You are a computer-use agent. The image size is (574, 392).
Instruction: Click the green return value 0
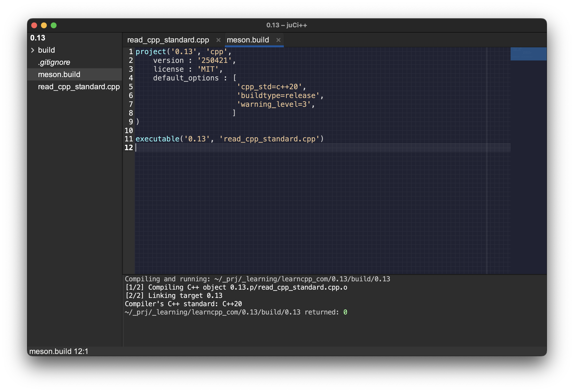[x=345, y=312]
